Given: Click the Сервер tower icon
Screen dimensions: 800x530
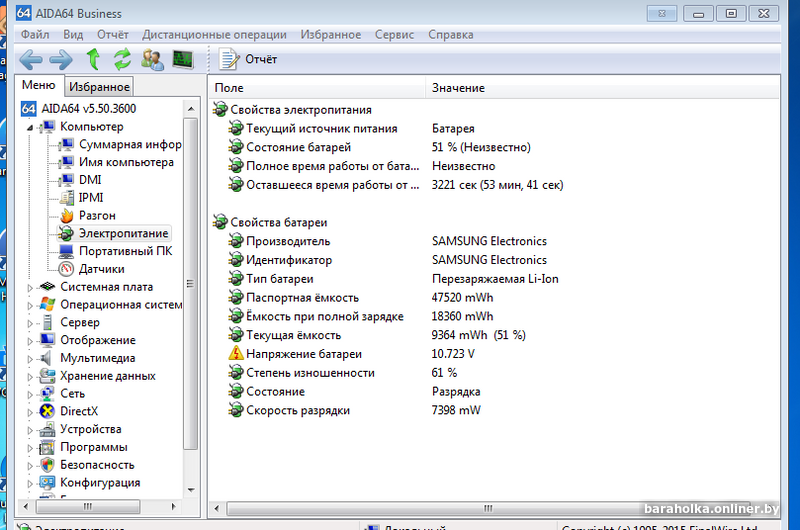Looking at the screenshot, I should click(47, 322).
